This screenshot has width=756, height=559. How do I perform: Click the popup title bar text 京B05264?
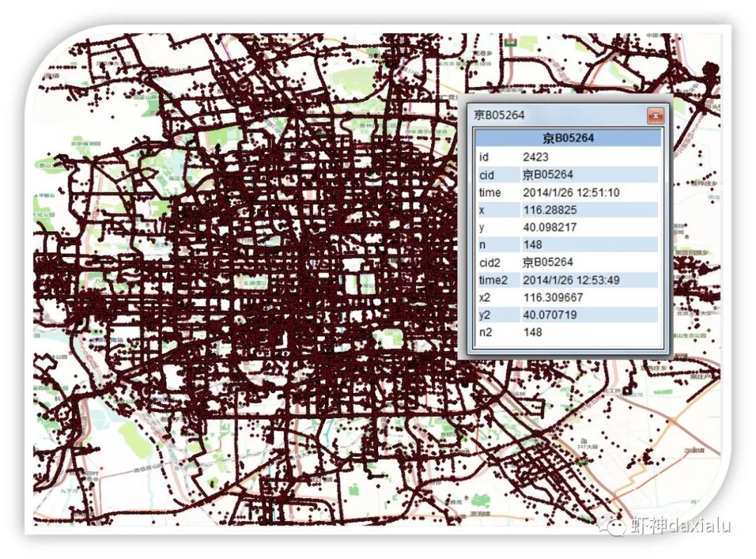[x=499, y=115]
